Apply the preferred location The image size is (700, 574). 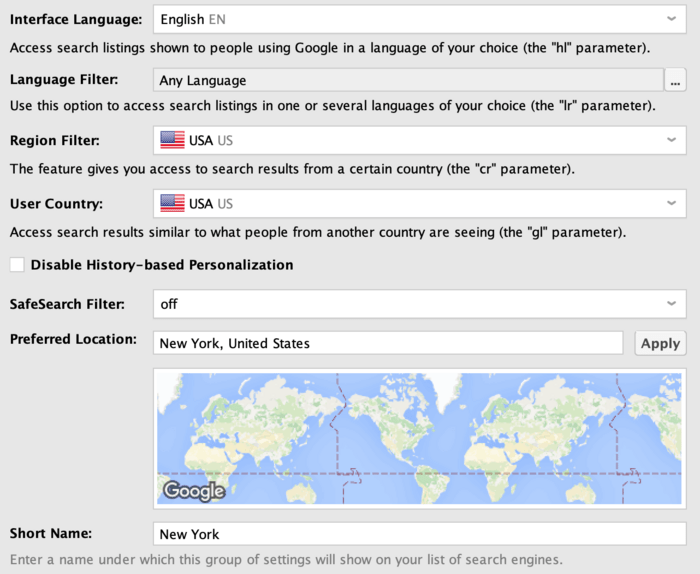pos(660,343)
